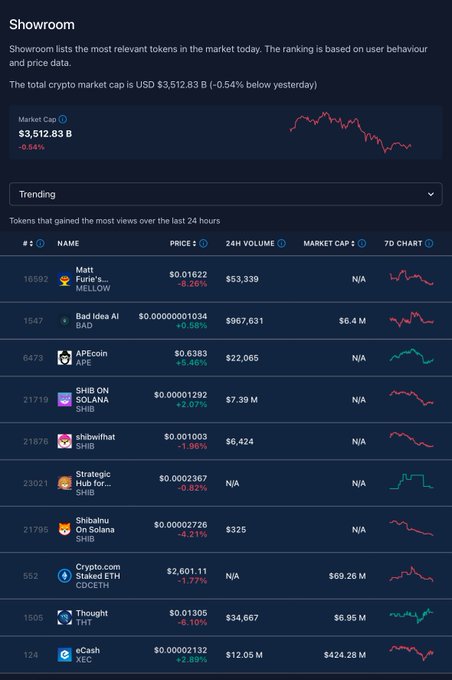Click the $325 volume cell

236,530
